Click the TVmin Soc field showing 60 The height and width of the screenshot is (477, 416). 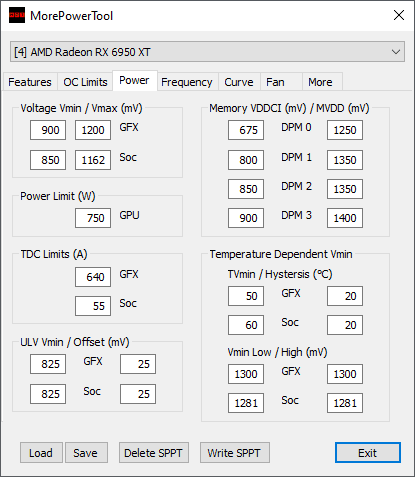pyautogui.click(x=246, y=325)
